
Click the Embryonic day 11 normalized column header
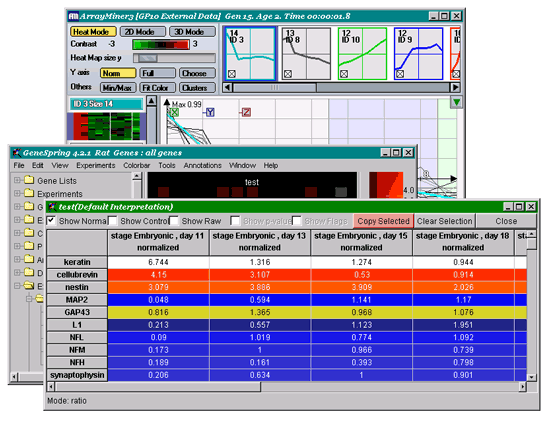(x=158, y=242)
